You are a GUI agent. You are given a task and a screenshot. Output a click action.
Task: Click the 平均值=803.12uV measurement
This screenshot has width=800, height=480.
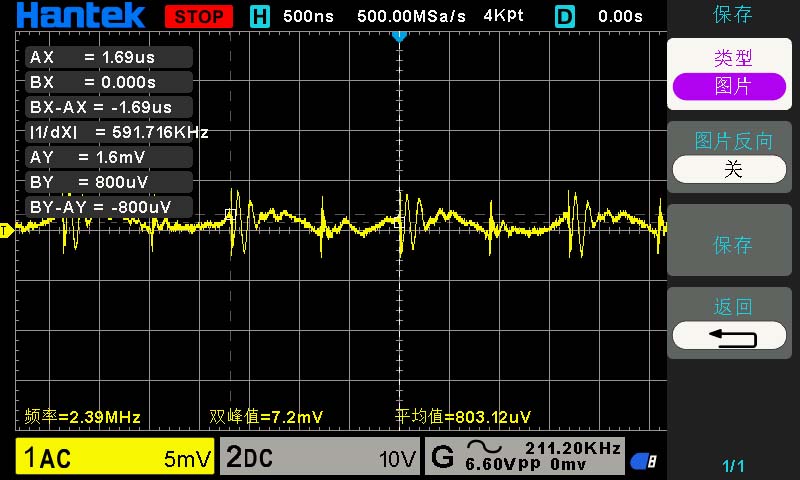click(x=463, y=417)
